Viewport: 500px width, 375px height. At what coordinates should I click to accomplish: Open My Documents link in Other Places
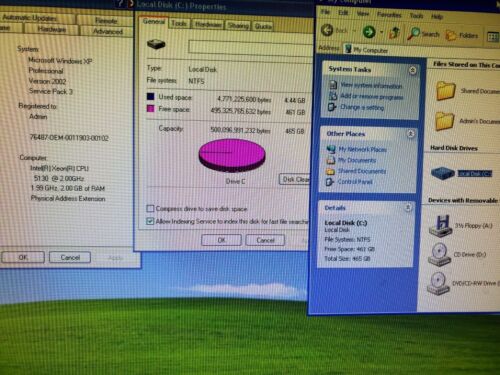[x=357, y=160]
